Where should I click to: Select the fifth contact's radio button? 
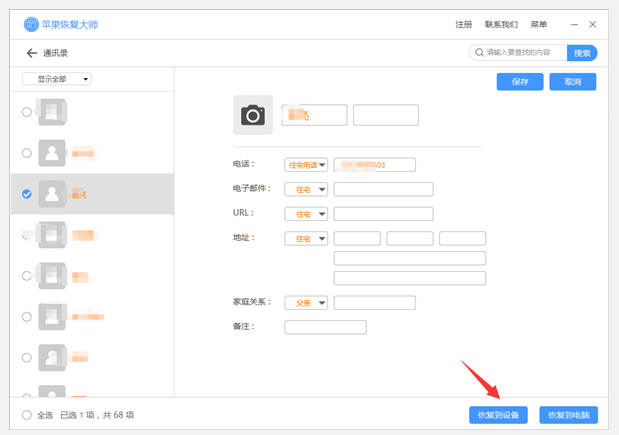click(26, 276)
